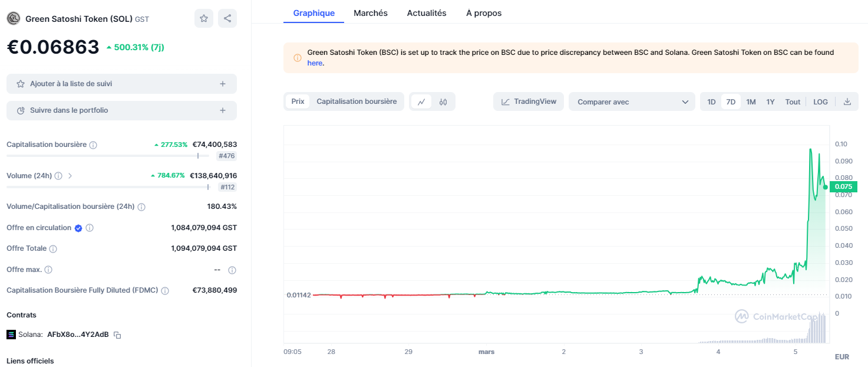Click the 500.31% (7j) change value
The image size is (868, 367).
click(135, 47)
